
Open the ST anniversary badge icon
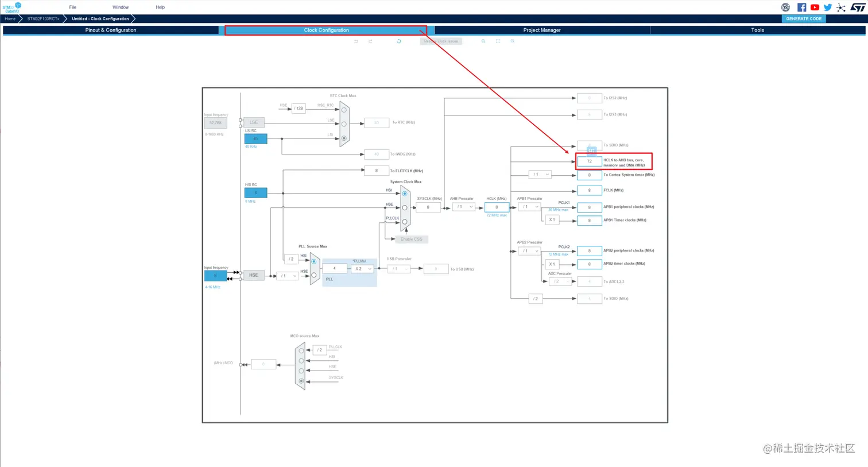pyautogui.click(x=785, y=7)
